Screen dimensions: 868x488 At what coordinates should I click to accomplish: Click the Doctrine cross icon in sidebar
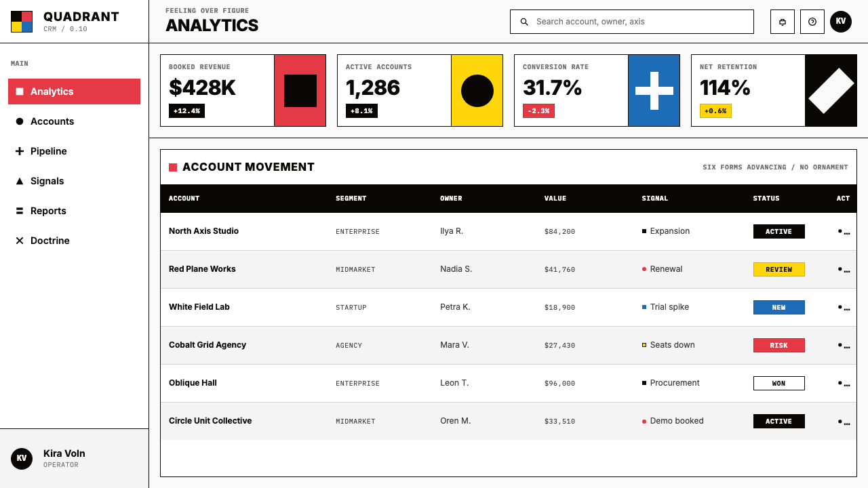[x=20, y=241]
